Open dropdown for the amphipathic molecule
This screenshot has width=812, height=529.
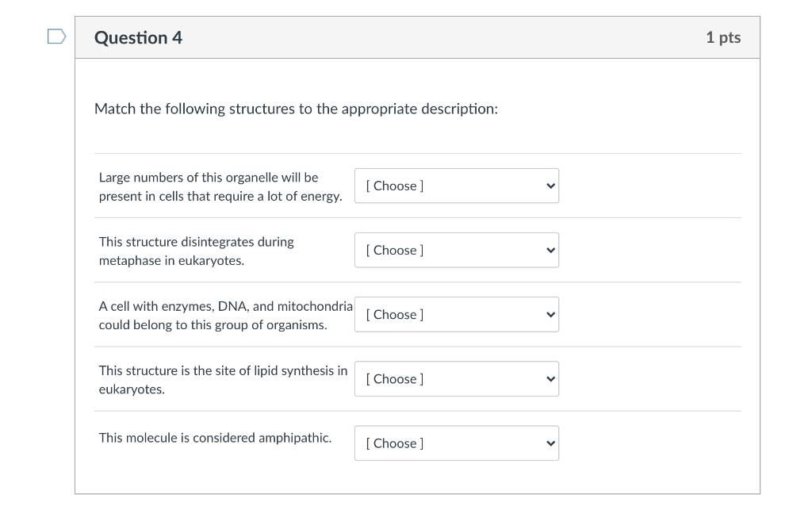pyautogui.click(x=456, y=443)
